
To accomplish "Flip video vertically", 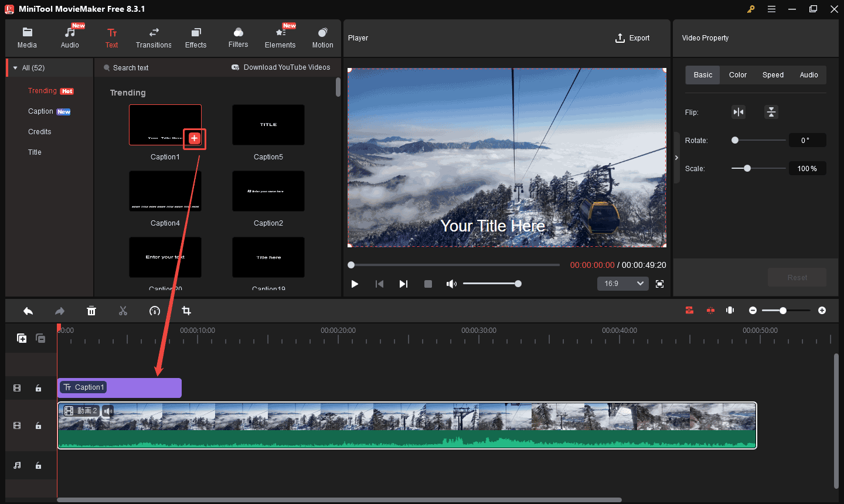I will 771,112.
